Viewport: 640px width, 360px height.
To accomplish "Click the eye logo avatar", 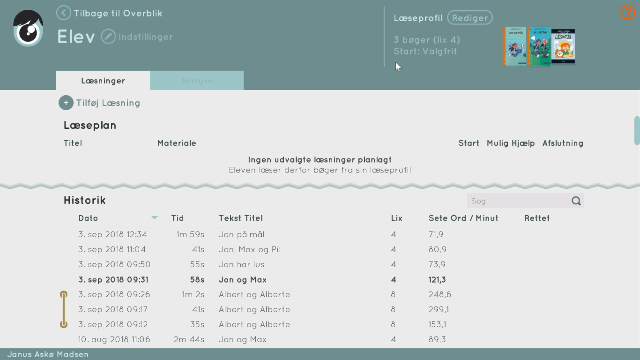I will tap(28, 29).
